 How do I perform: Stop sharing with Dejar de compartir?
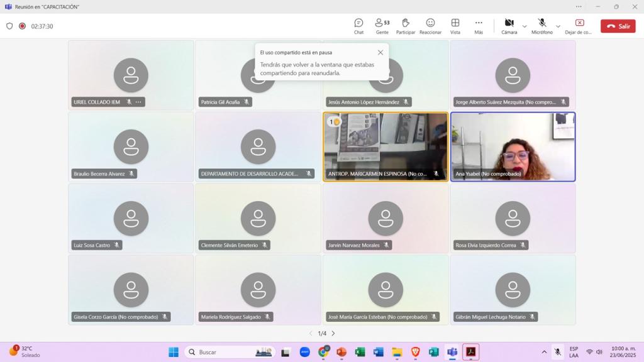click(579, 26)
